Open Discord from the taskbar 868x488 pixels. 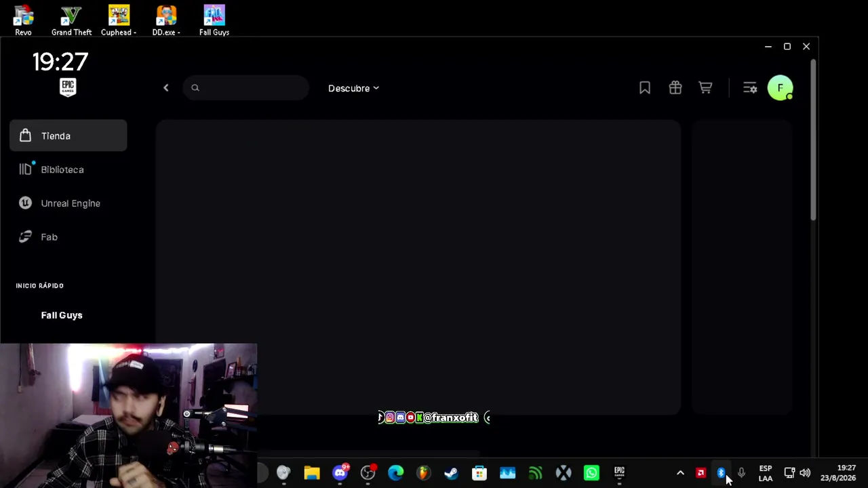point(340,472)
